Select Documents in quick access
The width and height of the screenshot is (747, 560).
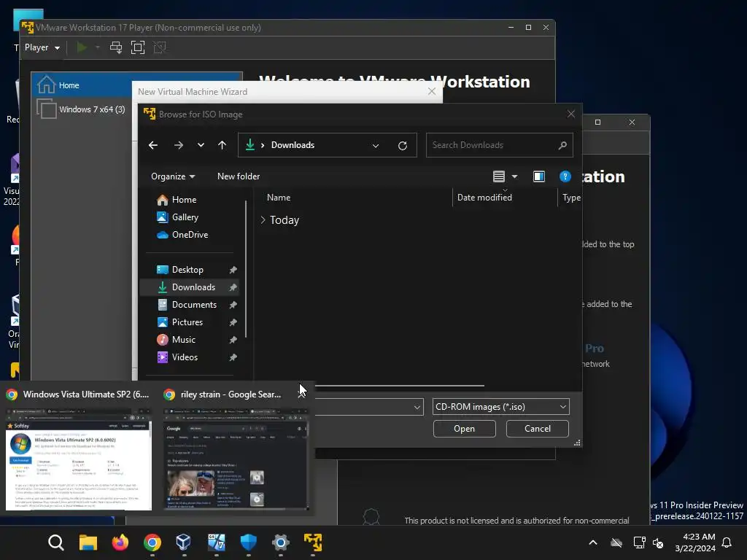194,305
